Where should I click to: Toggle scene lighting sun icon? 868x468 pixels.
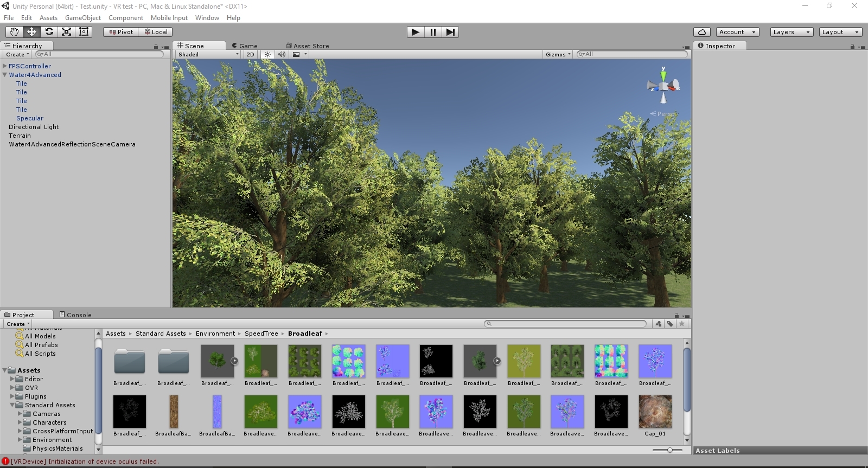[267, 54]
